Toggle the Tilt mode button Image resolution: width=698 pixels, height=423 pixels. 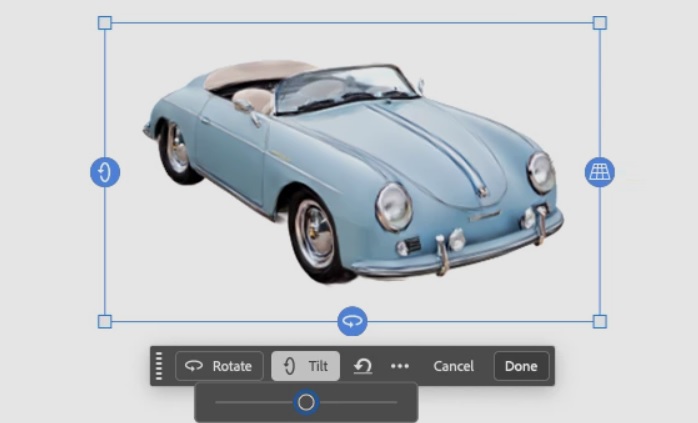point(306,366)
